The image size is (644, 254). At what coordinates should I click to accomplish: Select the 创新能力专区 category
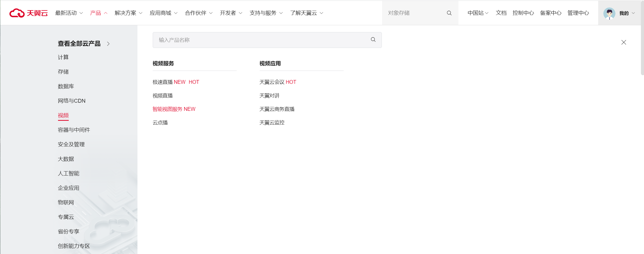[74, 246]
